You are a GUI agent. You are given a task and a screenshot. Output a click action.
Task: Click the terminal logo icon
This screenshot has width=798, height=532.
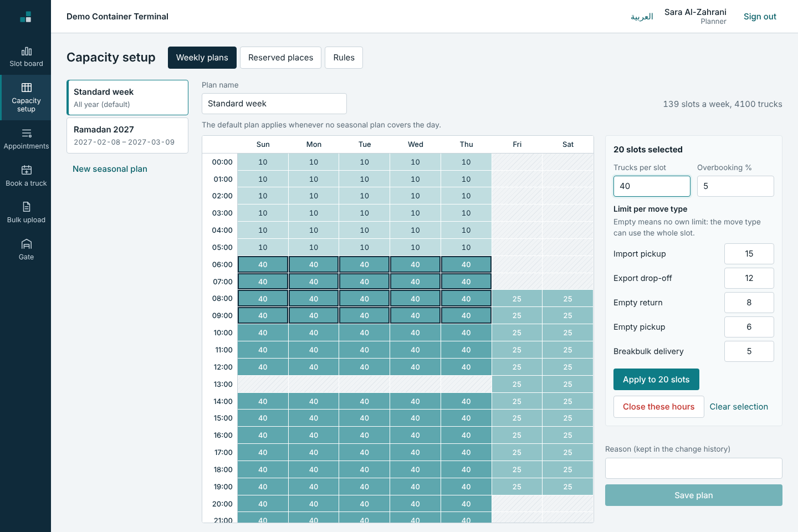25,17
